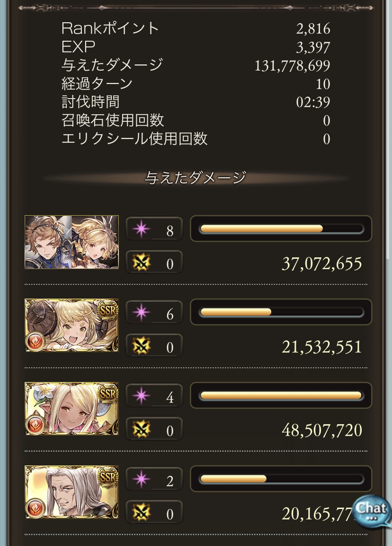Click crossed-swords icon in old man's row
Image resolution: width=392 pixels, height=546 pixels.
(x=142, y=513)
